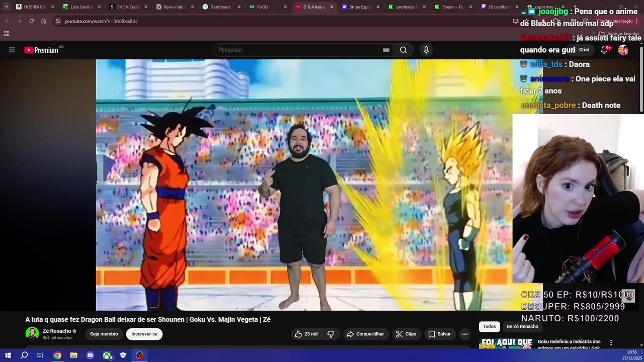Open Zé Renacho channel name link
Screen dimensions: 644x362
point(57,331)
